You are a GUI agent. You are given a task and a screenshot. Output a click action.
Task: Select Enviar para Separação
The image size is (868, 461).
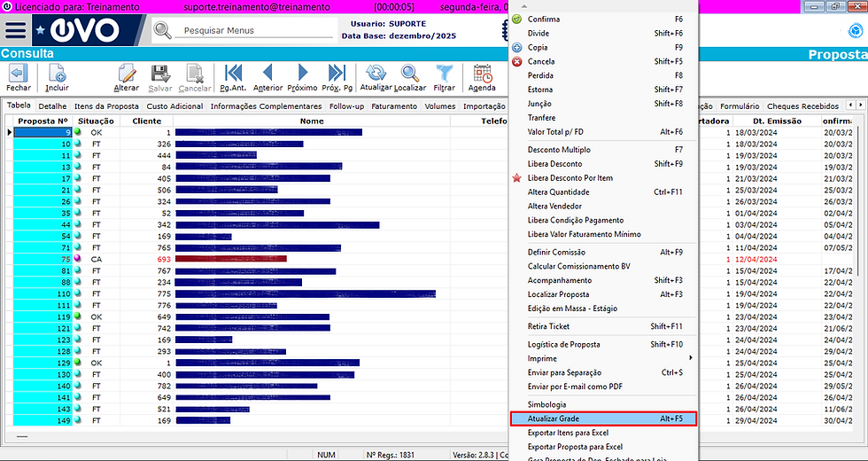coord(603,372)
